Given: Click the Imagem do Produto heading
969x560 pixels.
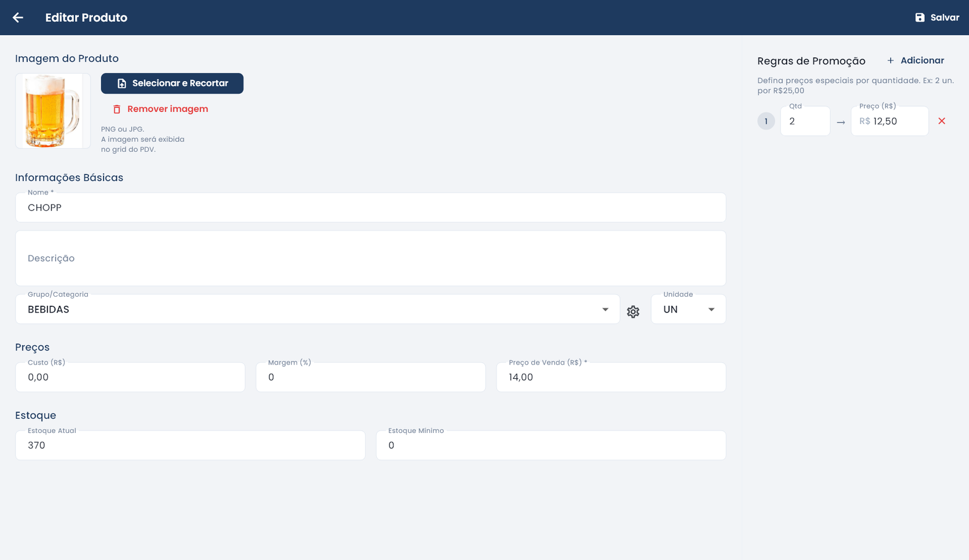Looking at the screenshot, I should coord(67,59).
